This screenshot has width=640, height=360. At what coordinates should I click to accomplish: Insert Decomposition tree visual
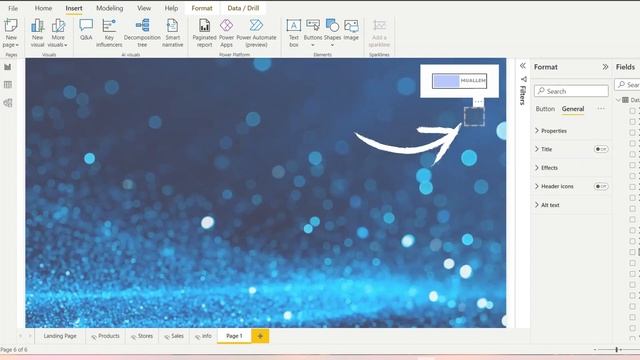(142, 33)
